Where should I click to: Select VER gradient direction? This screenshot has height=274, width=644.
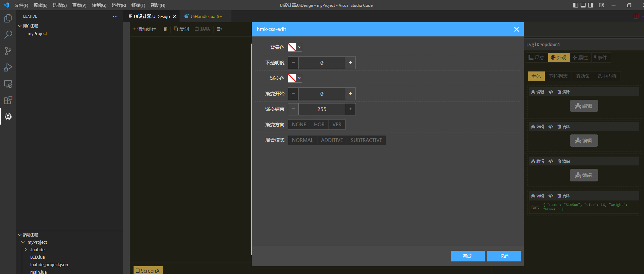click(337, 125)
